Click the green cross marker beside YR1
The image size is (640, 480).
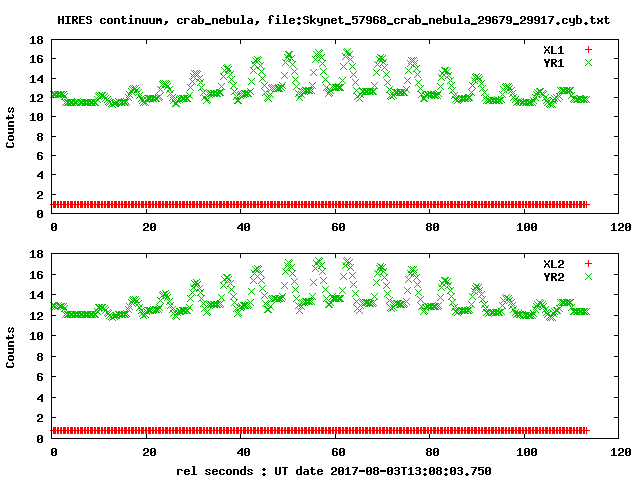[588, 63]
